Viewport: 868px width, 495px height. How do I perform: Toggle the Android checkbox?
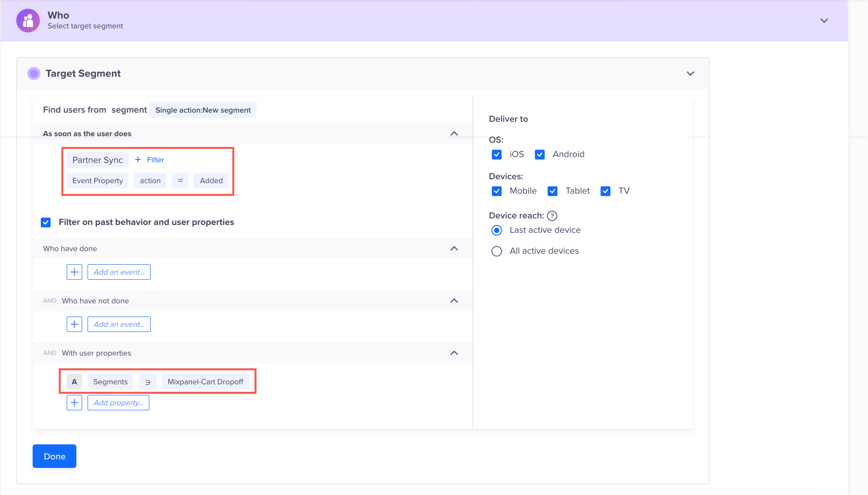540,154
